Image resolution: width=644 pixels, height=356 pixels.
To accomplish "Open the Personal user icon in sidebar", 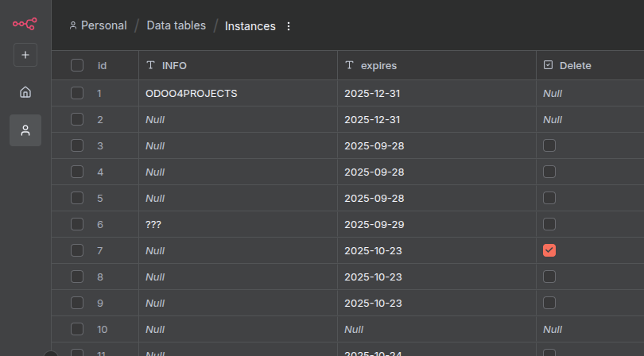I will (25, 130).
